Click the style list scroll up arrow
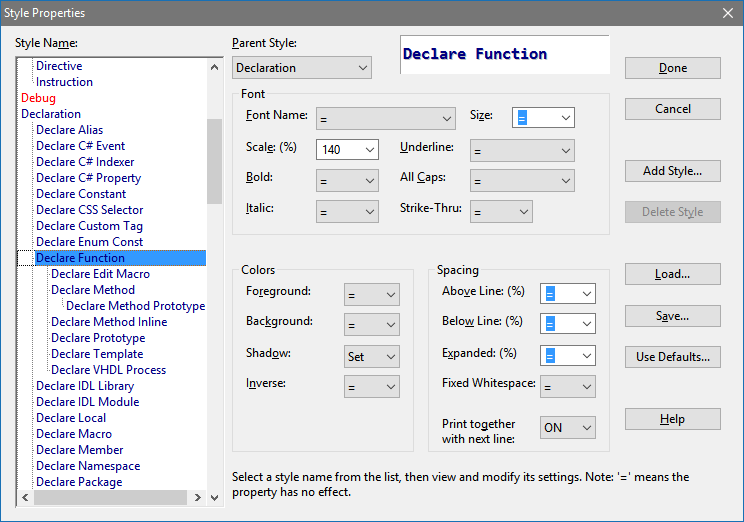The height and width of the screenshot is (522, 744). tap(214, 67)
